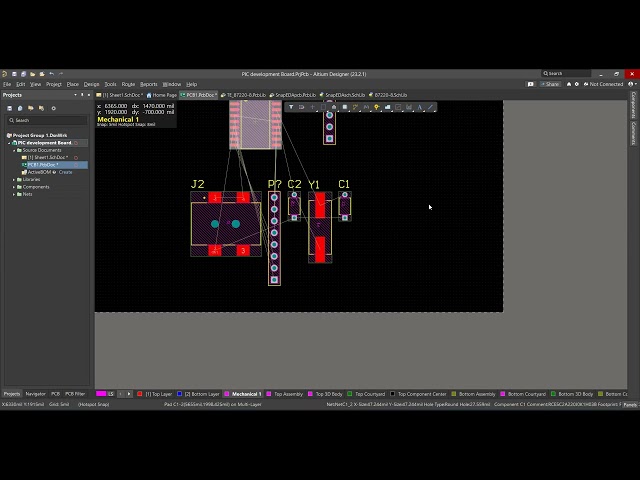Image resolution: width=640 pixels, height=480 pixels.
Task: Click the top-right settings gear icon
Action: point(577,84)
